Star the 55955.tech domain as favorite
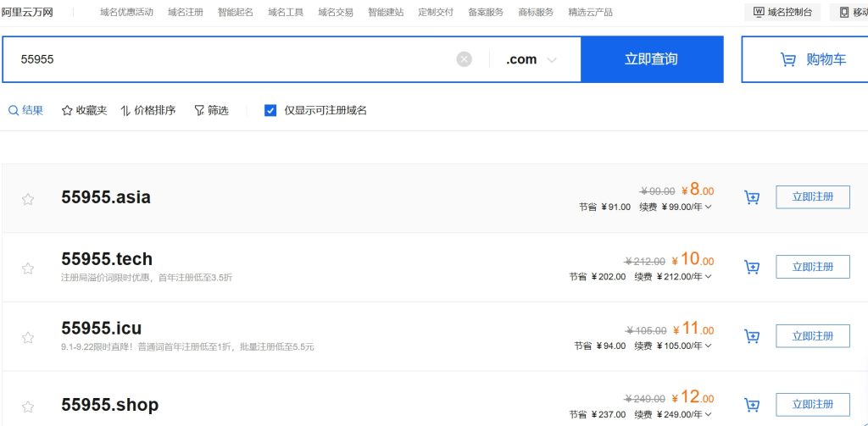Viewport: 868px width, 426px height. pyautogui.click(x=28, y=268)
